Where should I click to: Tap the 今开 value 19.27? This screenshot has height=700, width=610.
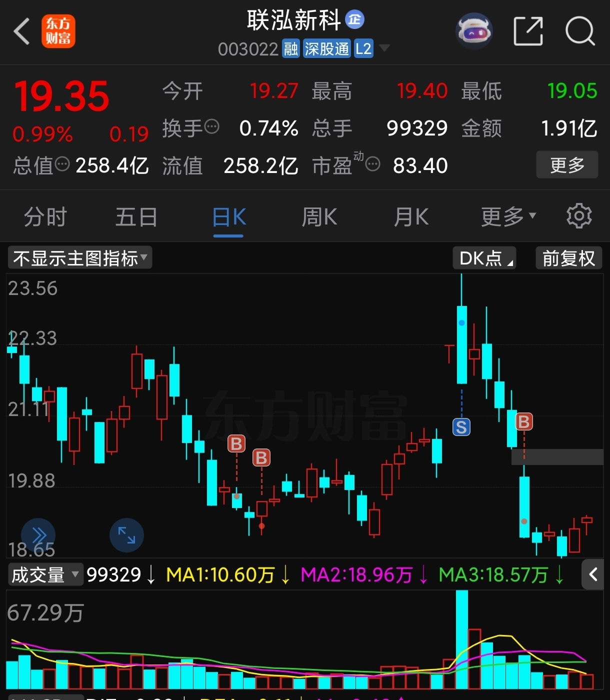tap(274, 91)
